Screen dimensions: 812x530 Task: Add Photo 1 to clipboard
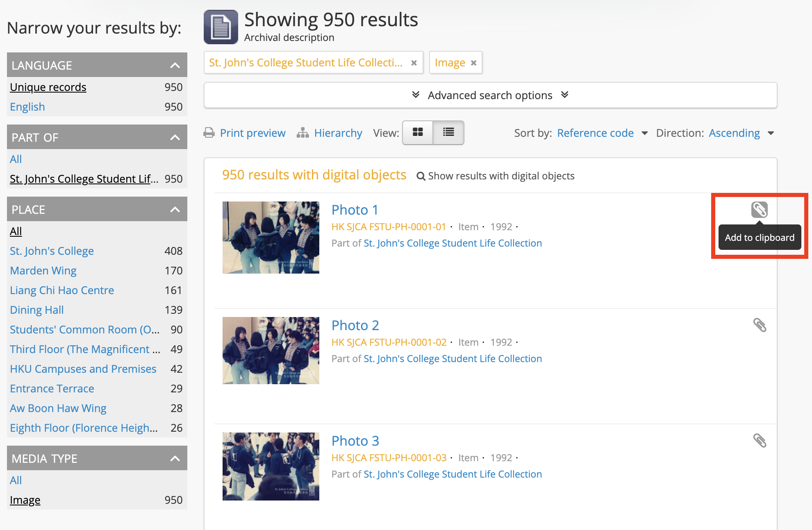point(760,210)
